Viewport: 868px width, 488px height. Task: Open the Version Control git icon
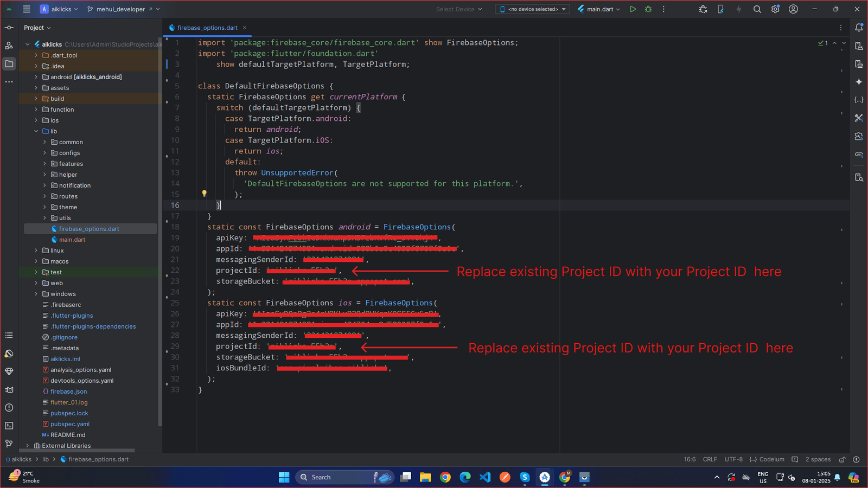point(9,444)
